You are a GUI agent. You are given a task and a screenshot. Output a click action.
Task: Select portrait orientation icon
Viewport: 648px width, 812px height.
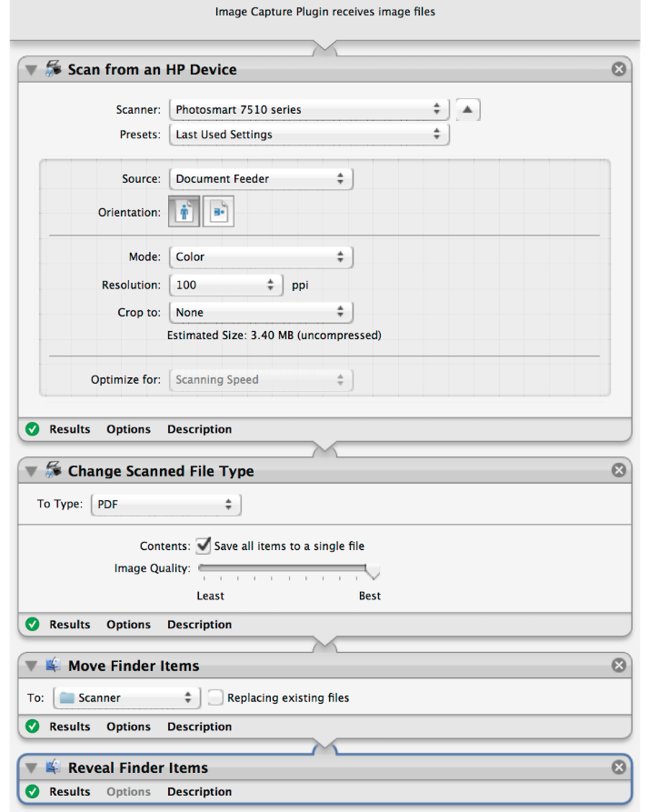pos(184,212)
